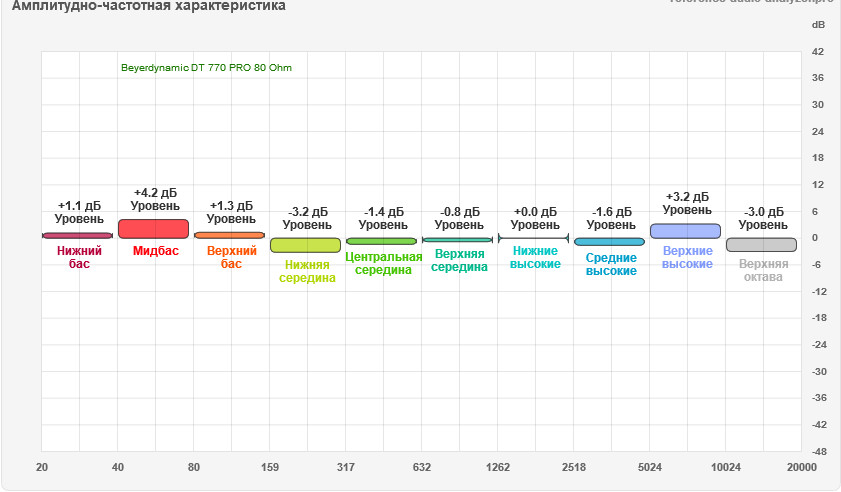This screenshot has height=492, width=841.
Task: Select the Beyerdynamic DT 770 PRO 80 Ohm legend
Action: pyautogui.click(x=206, y=68)
